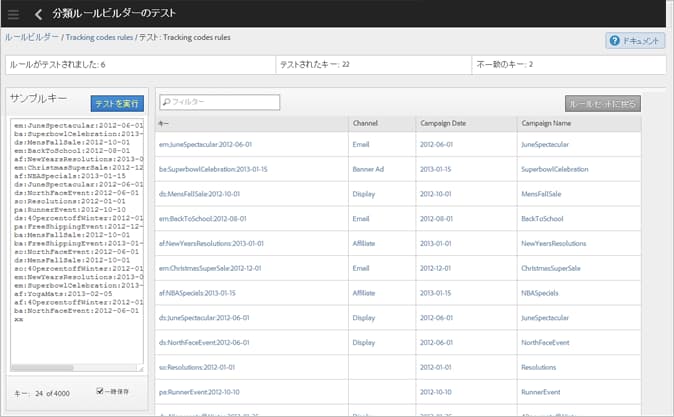Select key em:BackToSchool:2012-08-01 in the table
The image size is (674, 417).
[202, 219]
